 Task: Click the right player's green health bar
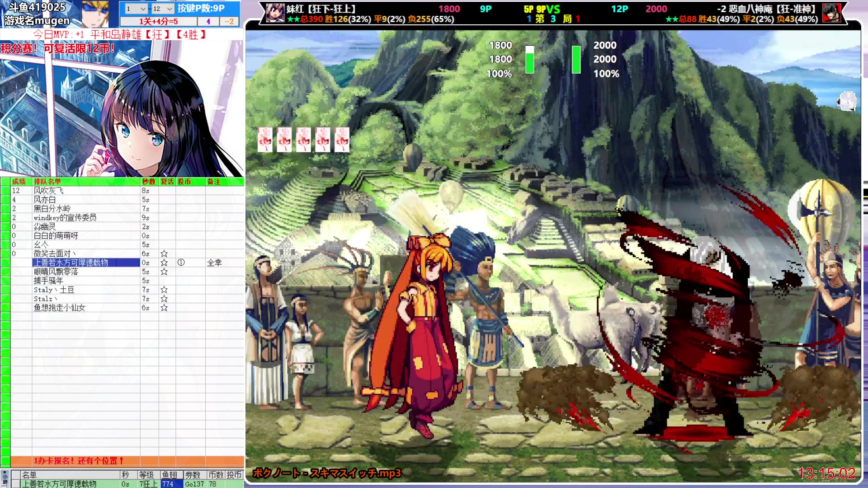576,60
